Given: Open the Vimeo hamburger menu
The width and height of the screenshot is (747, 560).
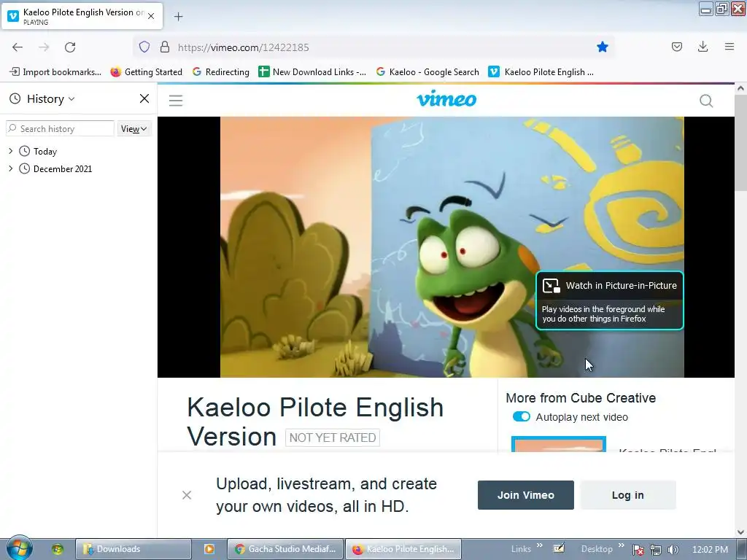Looking at the screenshot, I should coord(176,100).
